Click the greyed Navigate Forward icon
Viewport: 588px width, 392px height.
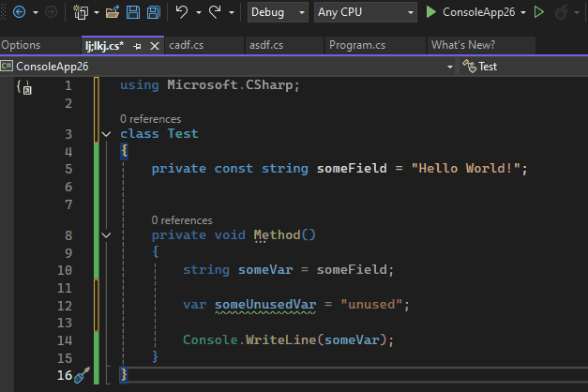[x=51, y=12]
